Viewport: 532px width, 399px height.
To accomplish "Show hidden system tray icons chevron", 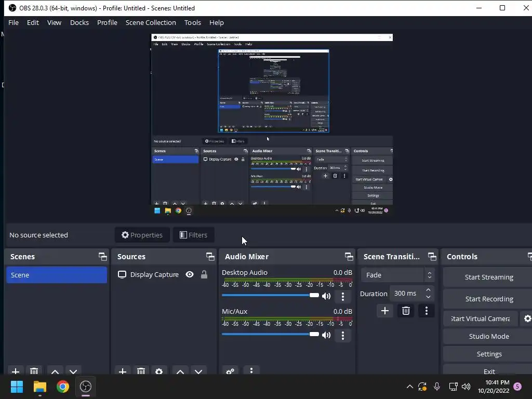I will (x=409, y=387).
